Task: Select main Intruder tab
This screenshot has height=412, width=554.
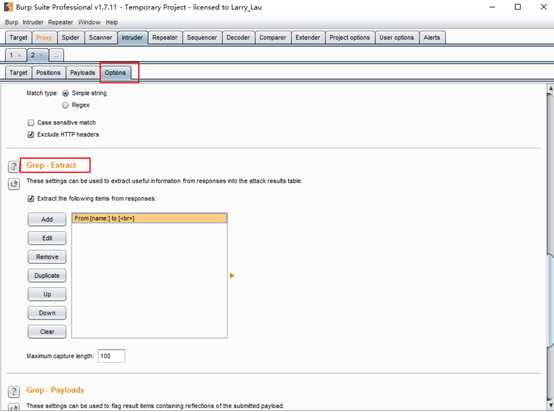Action: 132,37
